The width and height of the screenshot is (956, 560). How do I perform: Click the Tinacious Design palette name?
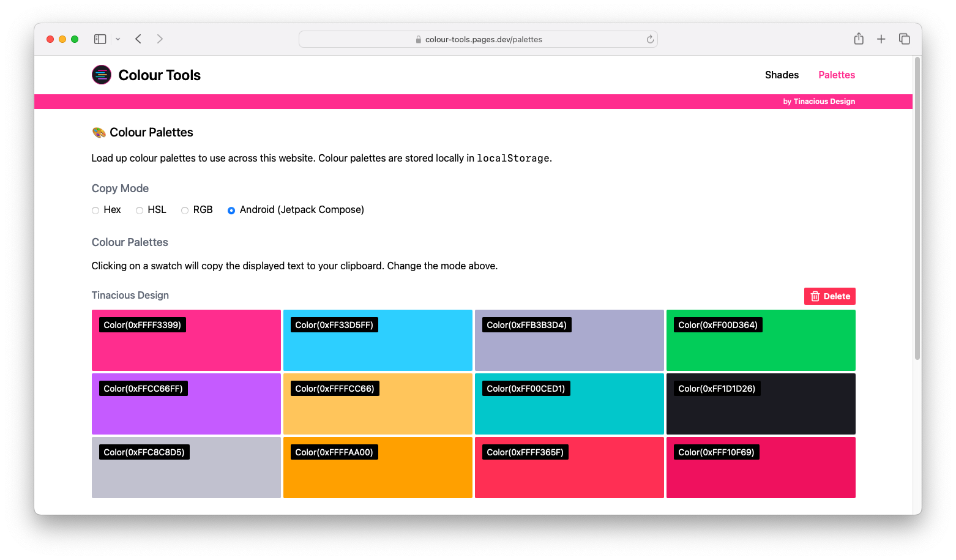130,295
